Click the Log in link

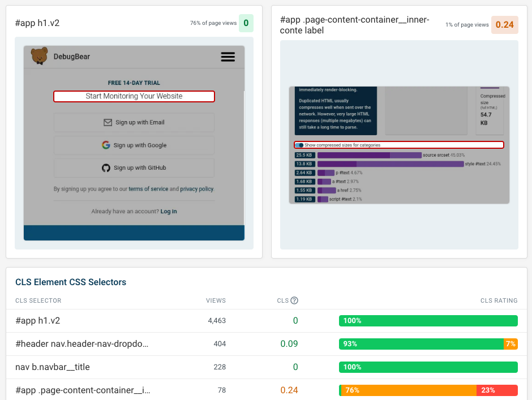[x=169, y=211]
